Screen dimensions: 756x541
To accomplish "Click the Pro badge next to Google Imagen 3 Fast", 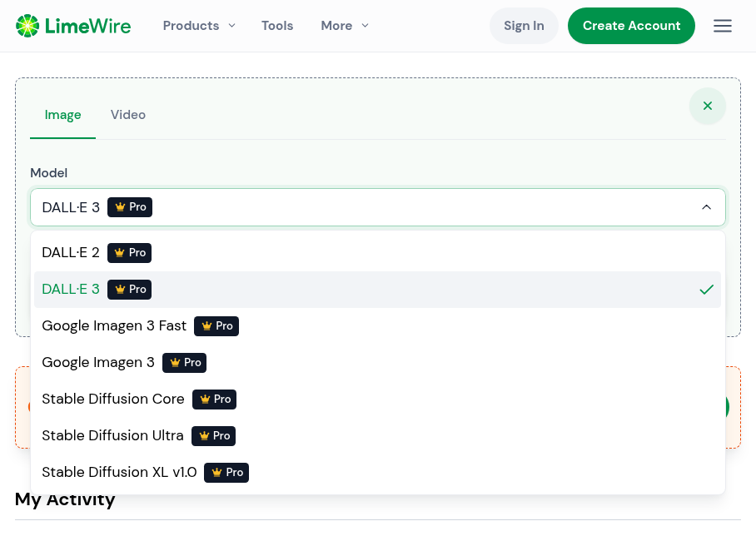I will [x=216, y=326].
